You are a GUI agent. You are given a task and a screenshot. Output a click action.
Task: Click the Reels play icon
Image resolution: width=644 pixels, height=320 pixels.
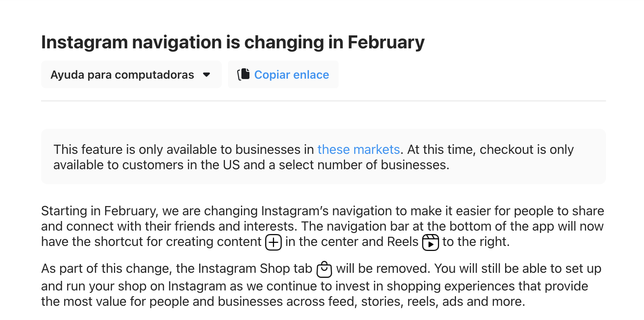(430, 242)
